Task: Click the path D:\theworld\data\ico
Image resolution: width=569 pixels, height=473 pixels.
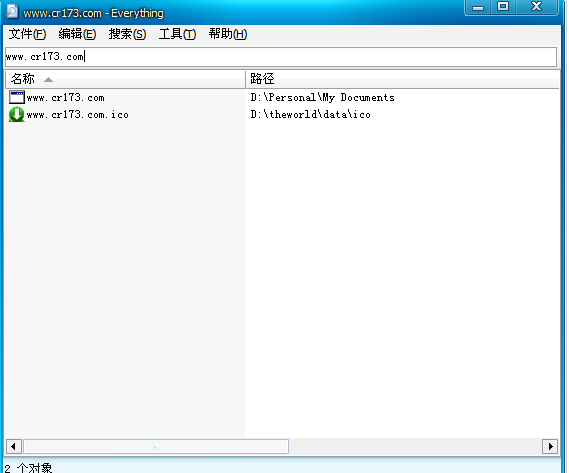Action: [x=310, y=115]
